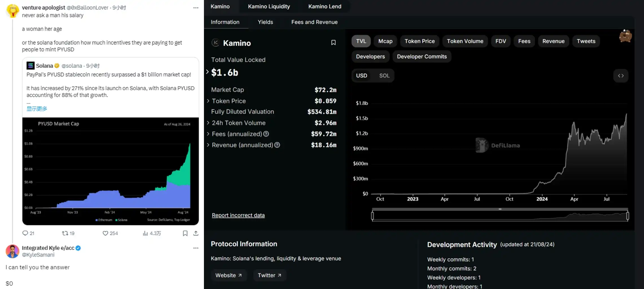644x289 pixels.
Task: Like the tweet with 254 likes
Action: coord(110,233)
